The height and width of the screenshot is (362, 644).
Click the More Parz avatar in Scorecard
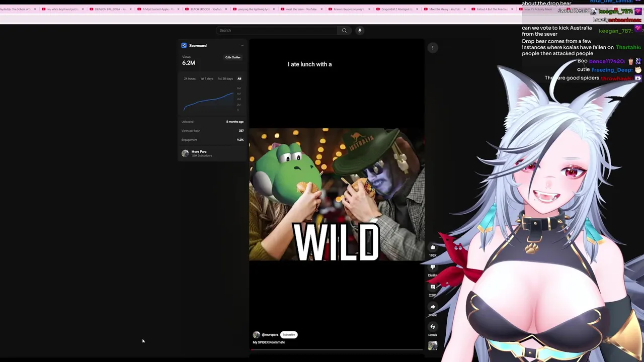point(185,153)
